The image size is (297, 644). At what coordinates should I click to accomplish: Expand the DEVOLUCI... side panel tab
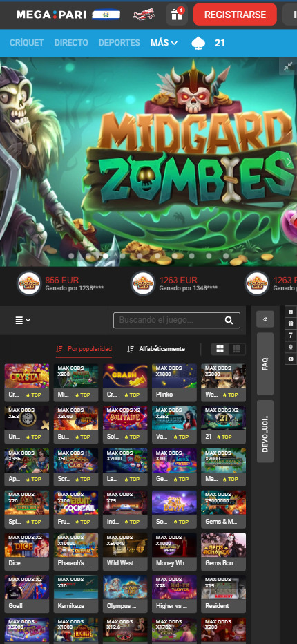pyautogui.click(x=265, y=431)
